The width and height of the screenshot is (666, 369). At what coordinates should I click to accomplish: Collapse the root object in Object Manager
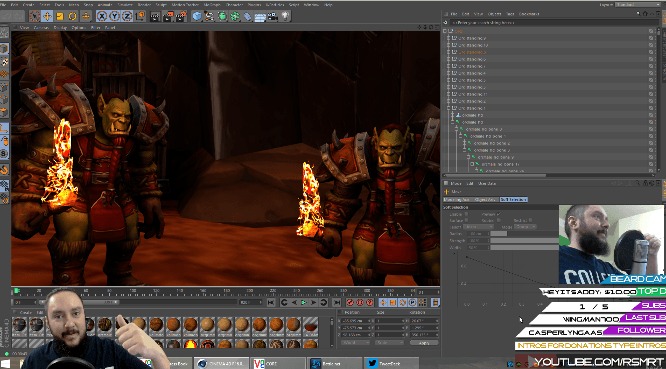445,31
